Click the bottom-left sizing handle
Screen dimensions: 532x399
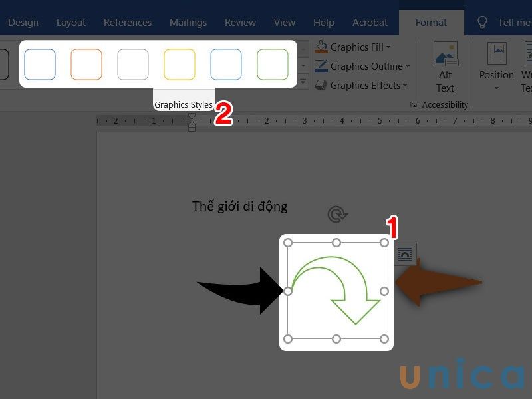click(x=288, y=339)
